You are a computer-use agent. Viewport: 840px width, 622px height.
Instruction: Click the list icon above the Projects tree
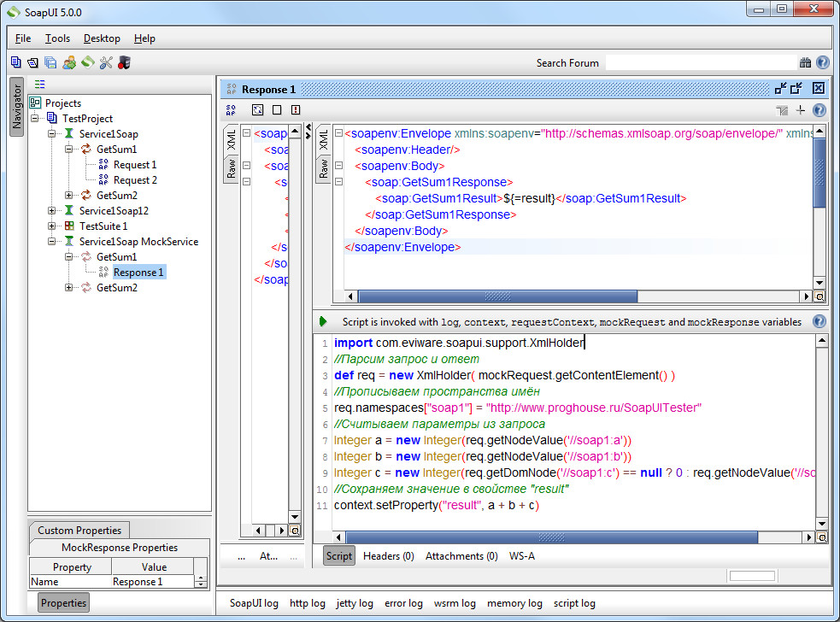pyautogui.click(x=39, y=84)
